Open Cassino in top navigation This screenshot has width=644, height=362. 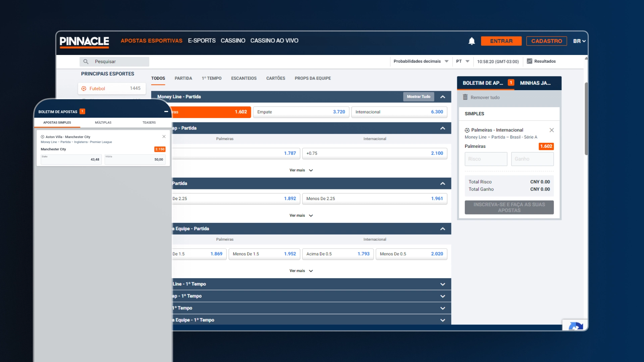(x=233, y=41)
